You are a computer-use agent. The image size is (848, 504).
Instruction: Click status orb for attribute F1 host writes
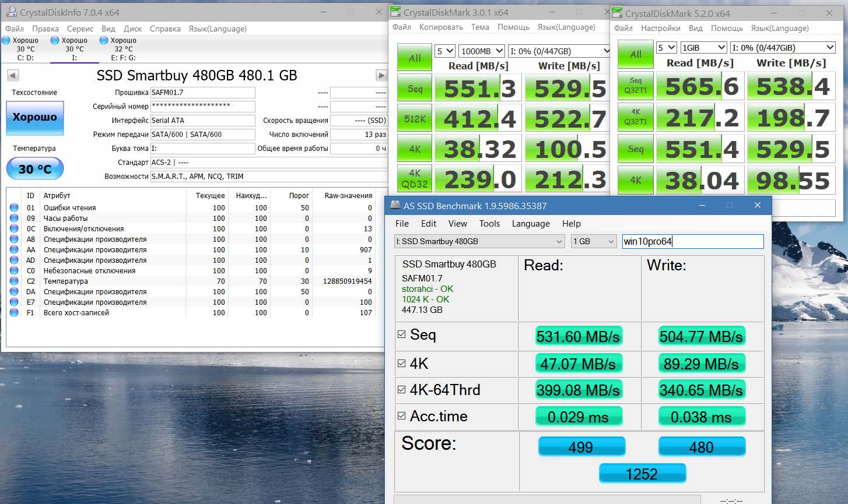tap(14, 312)
